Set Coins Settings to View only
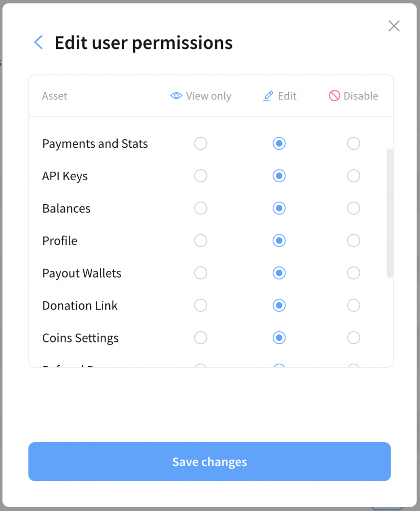This screenshot has width=420, height=511. pyautogui.click(x=201, y=338)
